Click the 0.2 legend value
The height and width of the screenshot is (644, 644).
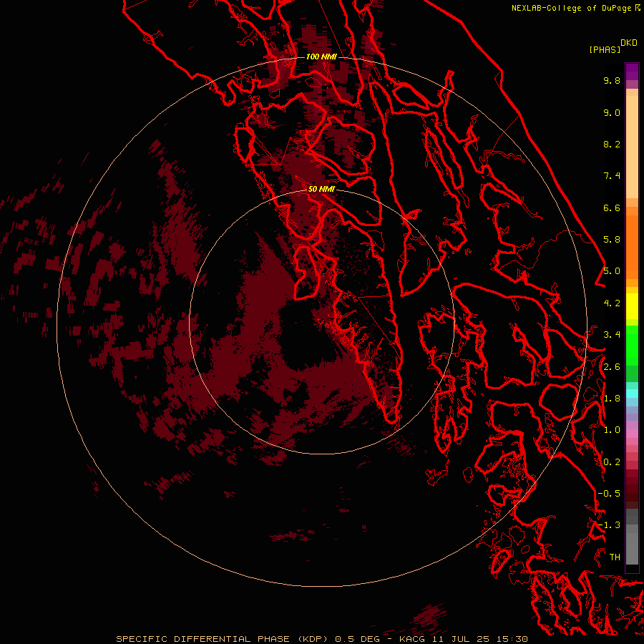612,462
